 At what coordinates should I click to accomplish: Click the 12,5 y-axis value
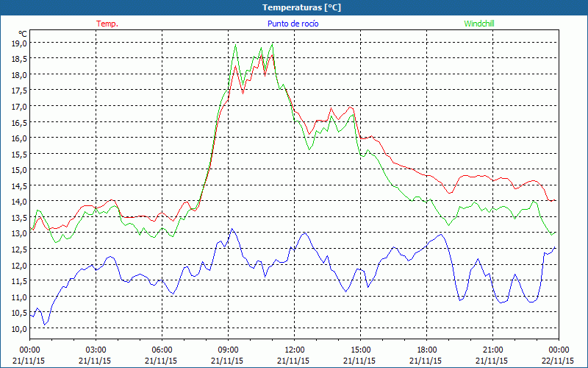coord(21,249)
